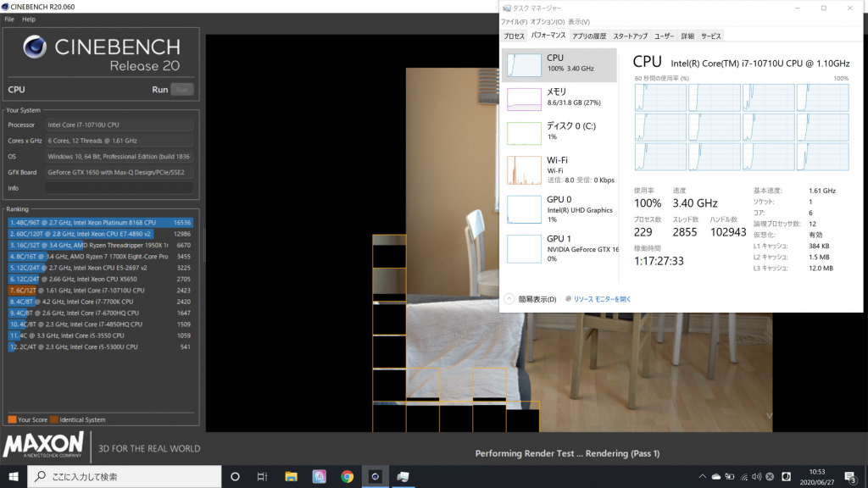Open File Explorer from the taskbar

tap(291, 476)
